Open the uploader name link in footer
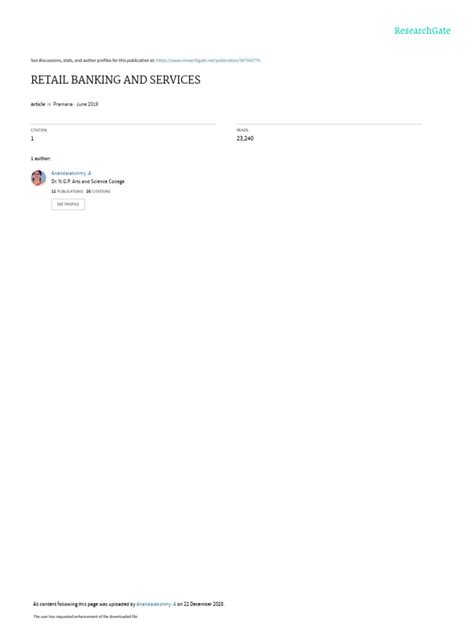 click(156, 604)
